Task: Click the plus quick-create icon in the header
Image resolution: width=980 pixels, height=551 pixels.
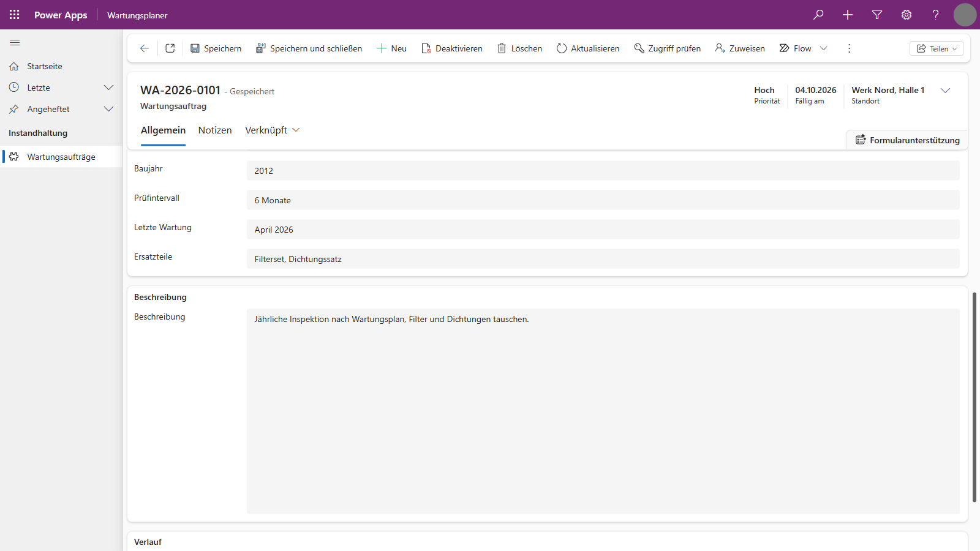Action: coord(848,15)
